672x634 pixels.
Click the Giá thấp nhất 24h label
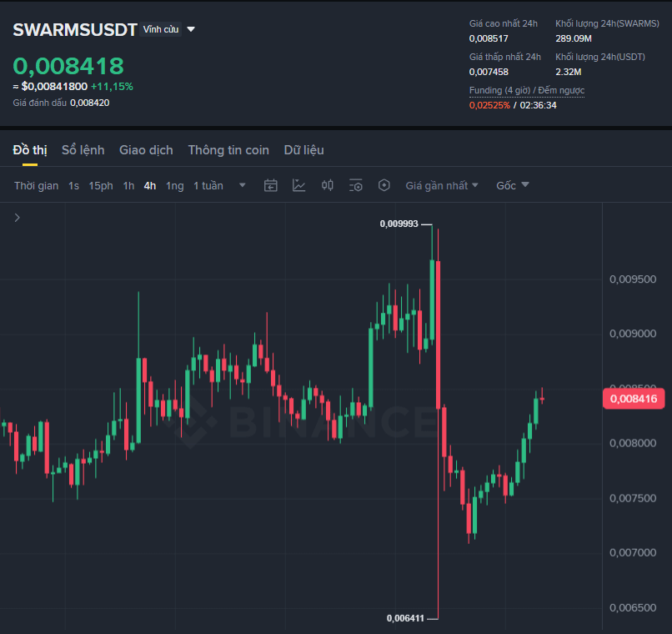point(505,57)
